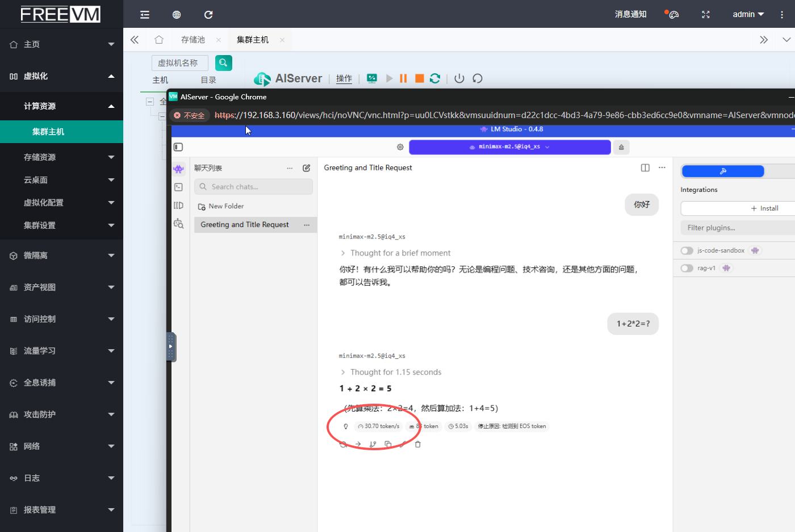The width and height of the screenshot is (795, 532).
Task: Delete the last message with trash icon
Action: [418, 445]
